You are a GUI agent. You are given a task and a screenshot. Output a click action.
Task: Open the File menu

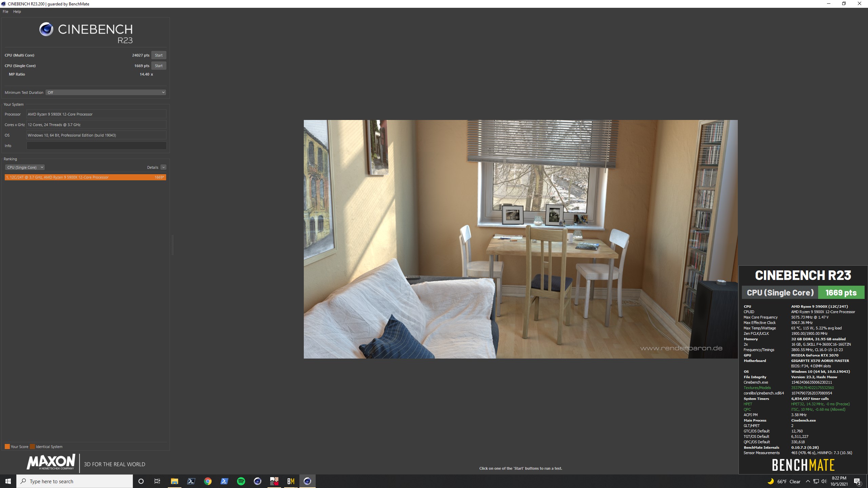pyautogui.click(x=5, y=12)
